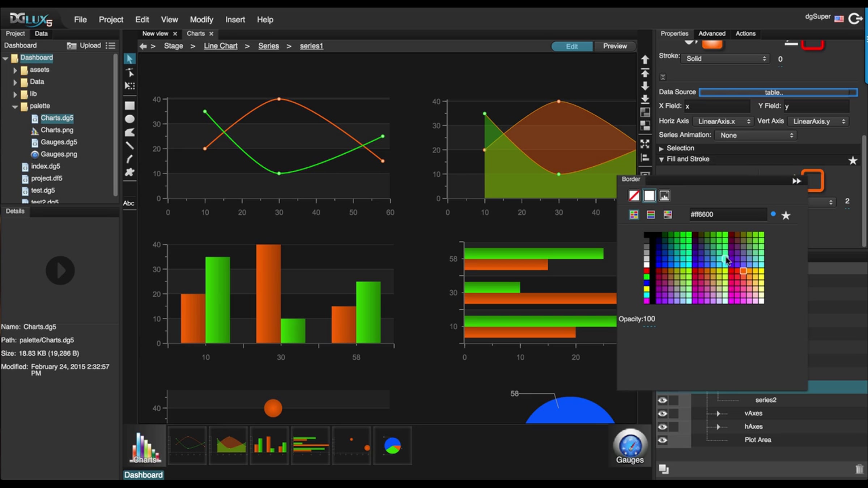The height and width of the screenshot is (488, 868).
Task: Toggle visibility of vAxes
Action: pos(663,414)
